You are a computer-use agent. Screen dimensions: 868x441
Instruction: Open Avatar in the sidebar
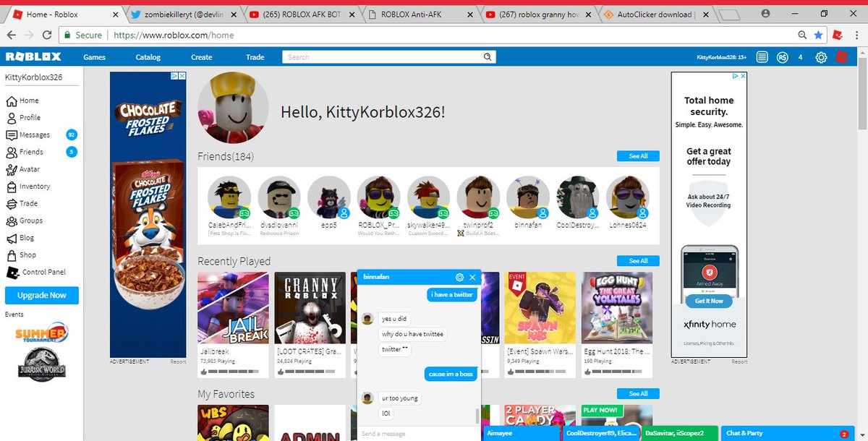pyautogui.click(x=23, y=169)
